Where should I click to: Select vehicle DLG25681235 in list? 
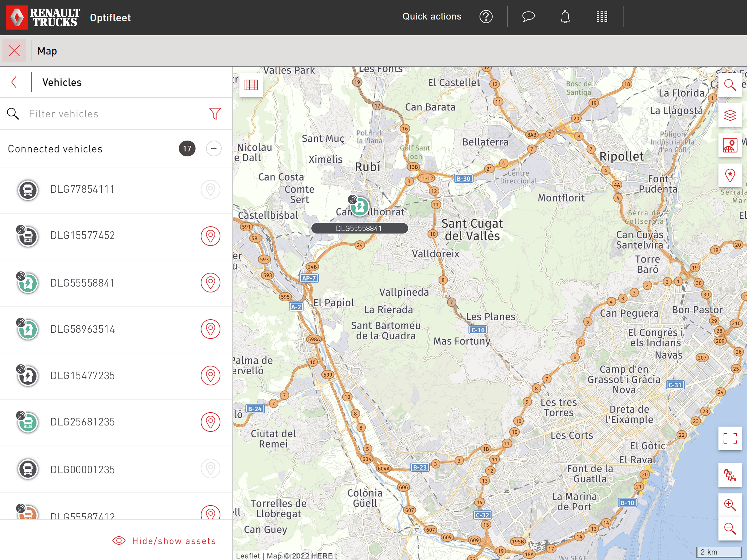82,422
